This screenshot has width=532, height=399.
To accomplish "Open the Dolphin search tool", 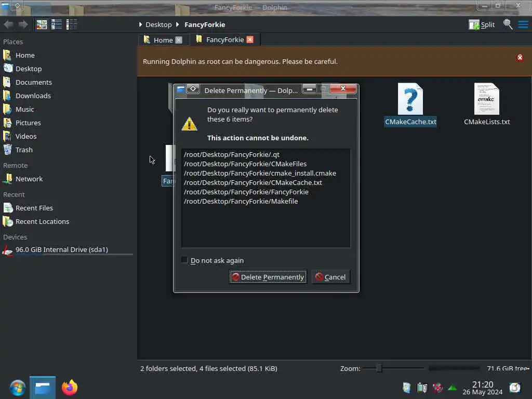I will tap(508, 24).
